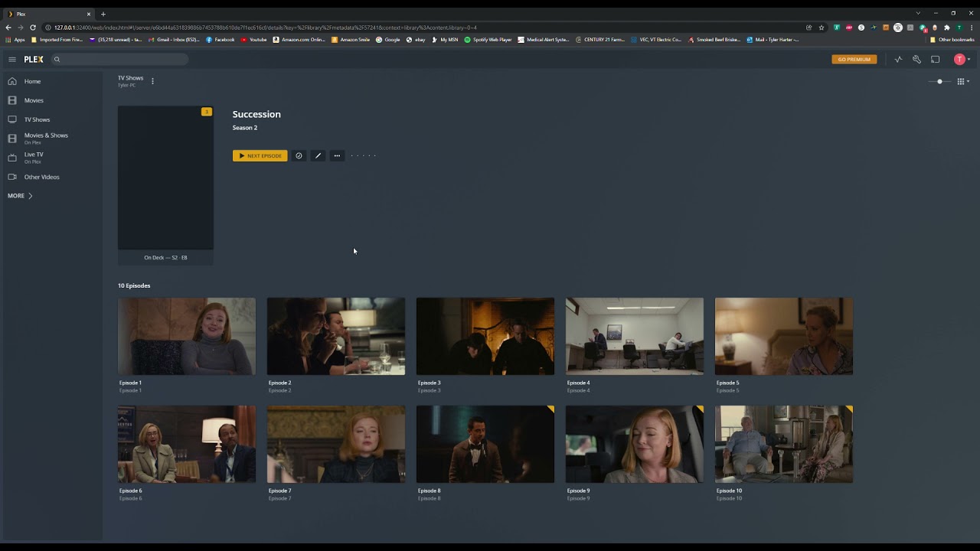Click the Plex logo
Image resolution: width=980 pixels, height=551 pixels.
[x=33, y=59]
